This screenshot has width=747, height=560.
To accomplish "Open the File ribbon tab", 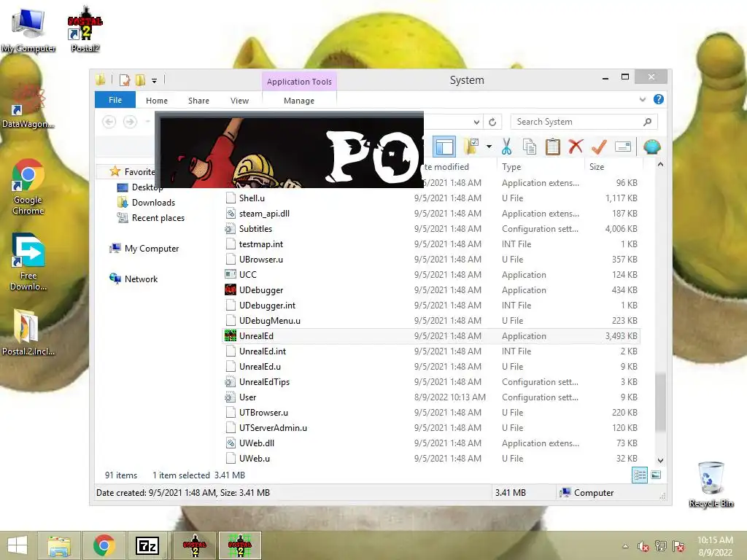I will tap(115, 100).
